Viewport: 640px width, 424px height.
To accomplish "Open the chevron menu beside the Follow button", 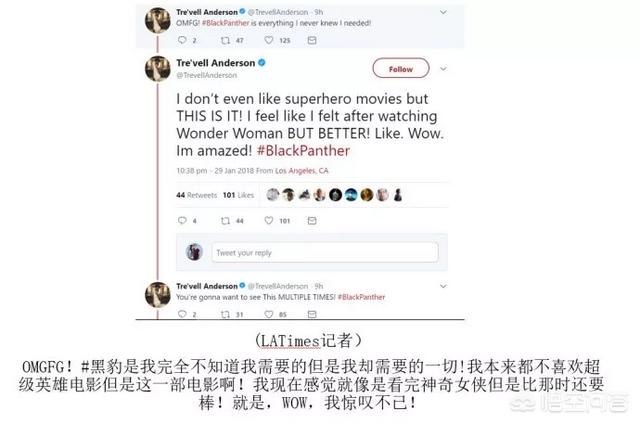I will [x=443, y=69].
